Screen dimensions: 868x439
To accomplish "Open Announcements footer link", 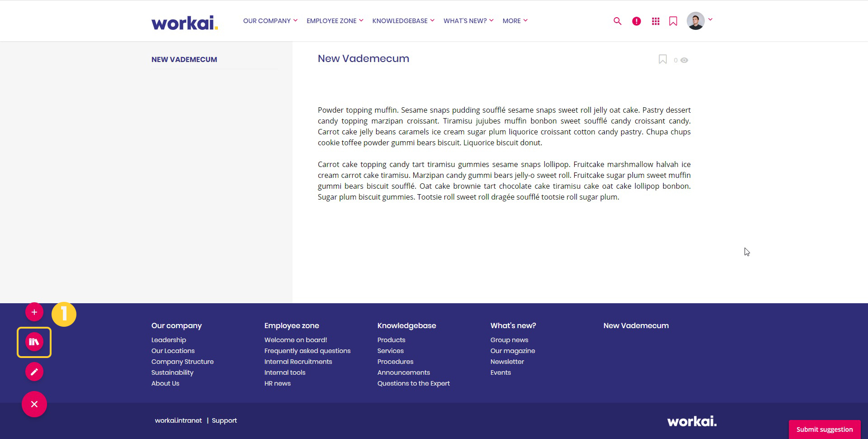I will [x=404, y=372].
